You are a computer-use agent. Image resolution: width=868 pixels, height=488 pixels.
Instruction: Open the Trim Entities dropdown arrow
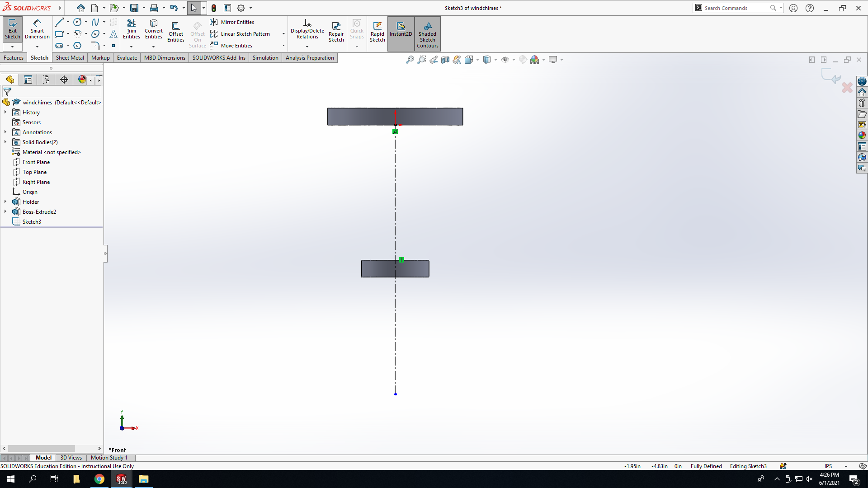tap(131, 47)
